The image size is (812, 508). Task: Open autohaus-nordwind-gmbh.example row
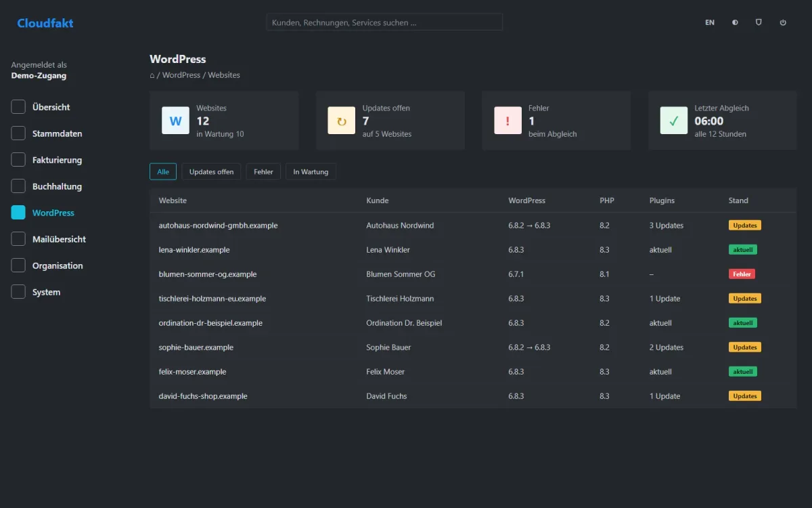(473, 225)
